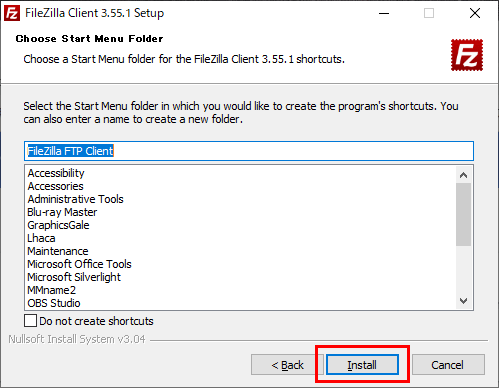Go Back to the previous step

coord(287,365)
